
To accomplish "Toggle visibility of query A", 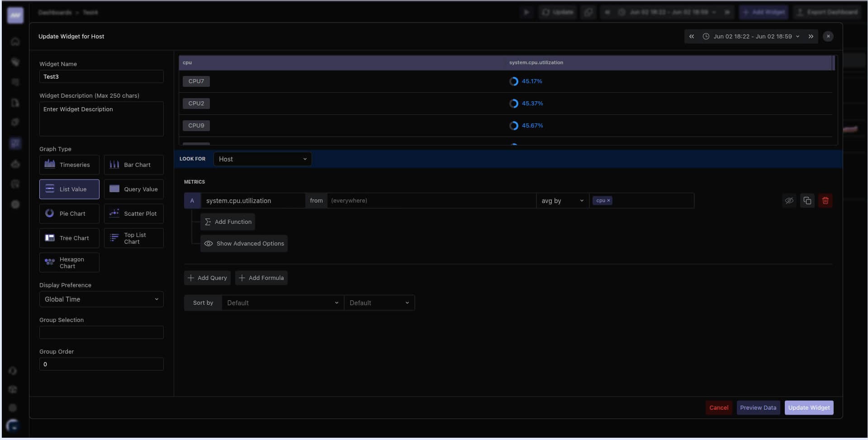I will pyautogui.click(x=789, y=200).
